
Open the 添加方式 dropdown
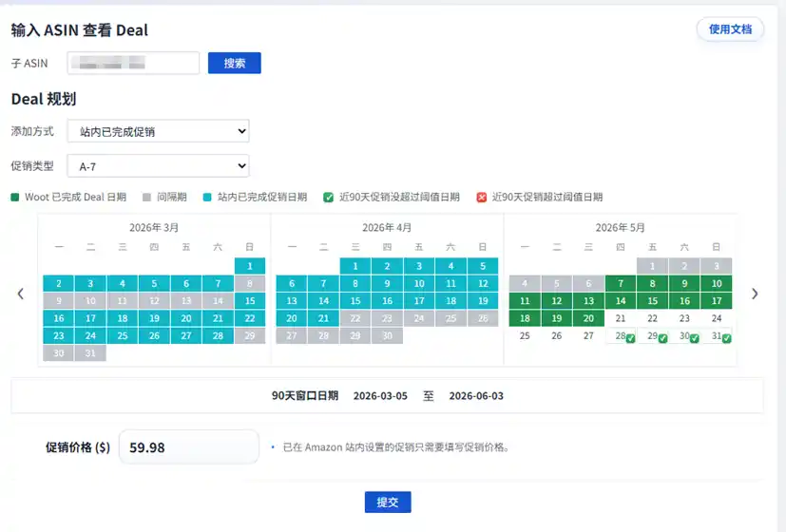point(159,131)
